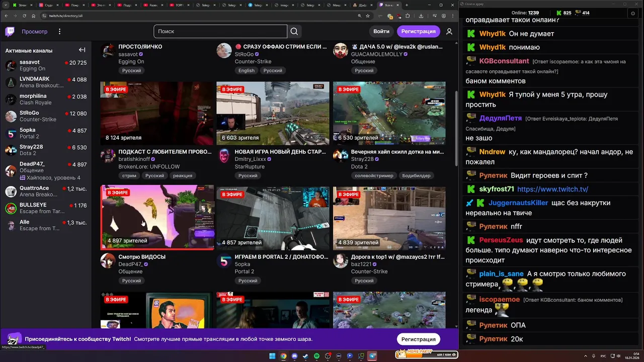Click Регистрация in the bottom banner
Image resolution: width=644 pixels, height=362 pixels.
pos(419,339)
